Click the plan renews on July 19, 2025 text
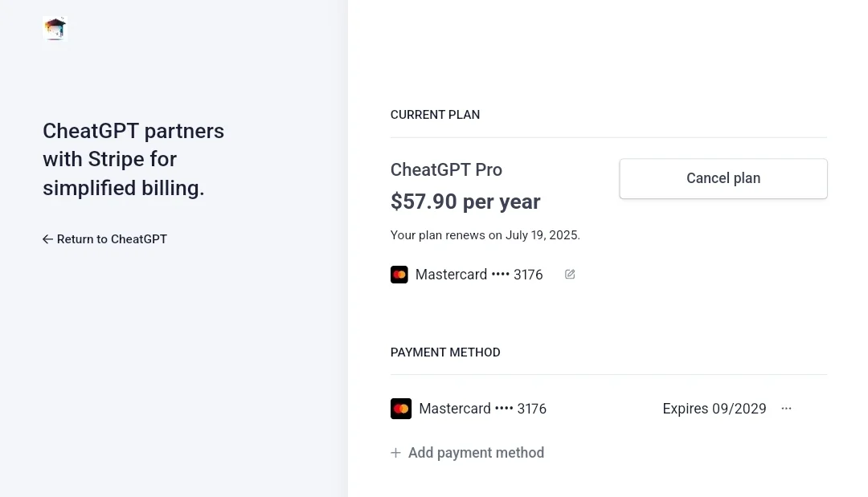This screenshot has height=497, width=868. [x=485, y=235]
